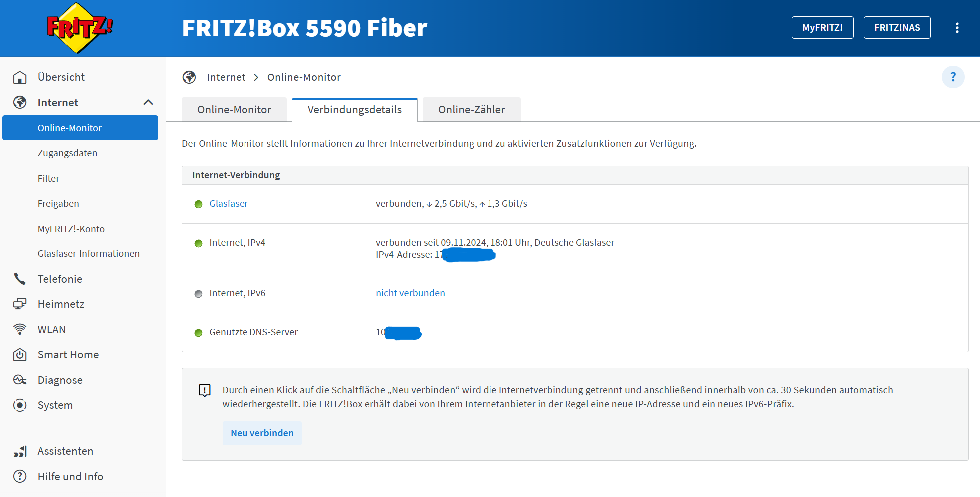
Task: Open the System icon entry
Action: pyautogui.click(x=20, y=405)
